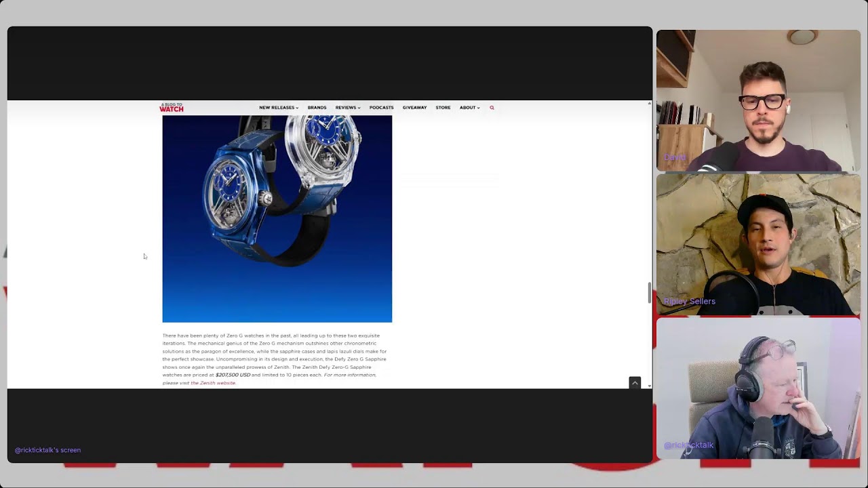Select Ripley Sellers' video tile
This screenshot has height=488, width=868.
tap(758, 245)
